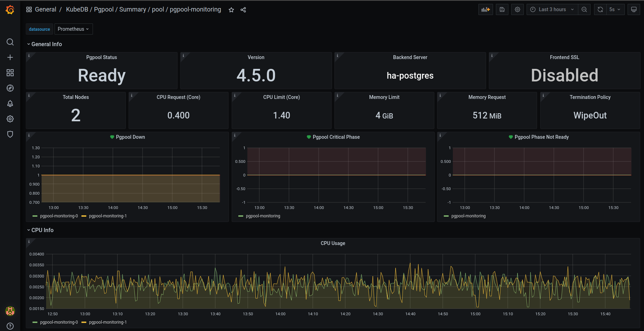This screenshot has height=331, width=644.
Task: Open the Summary breadcrumb link
Action: [x=133, y=9]
